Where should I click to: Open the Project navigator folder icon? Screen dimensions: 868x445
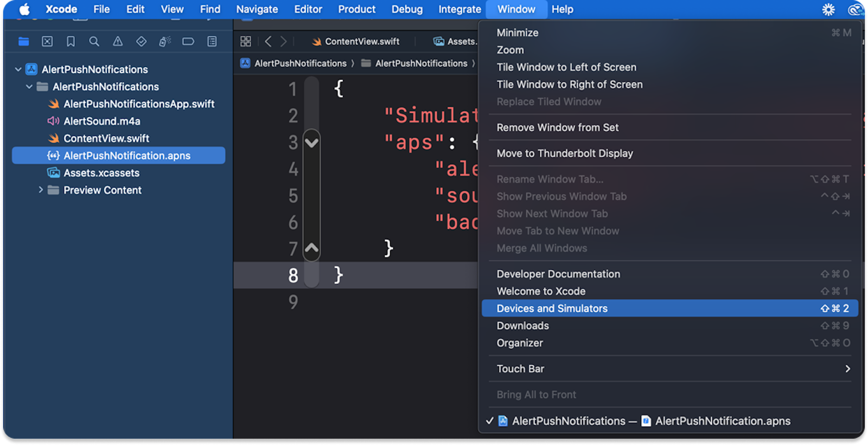pos(23,41)
